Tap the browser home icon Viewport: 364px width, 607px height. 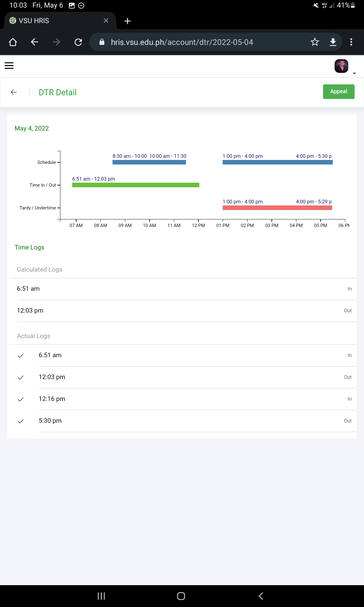[x=13, y=42]
